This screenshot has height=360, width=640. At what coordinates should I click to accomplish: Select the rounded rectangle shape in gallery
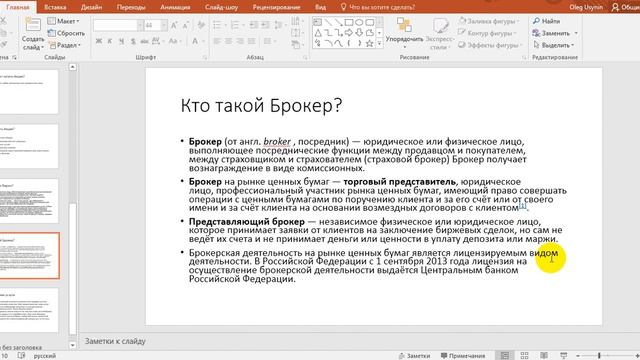tap(370, 22)
